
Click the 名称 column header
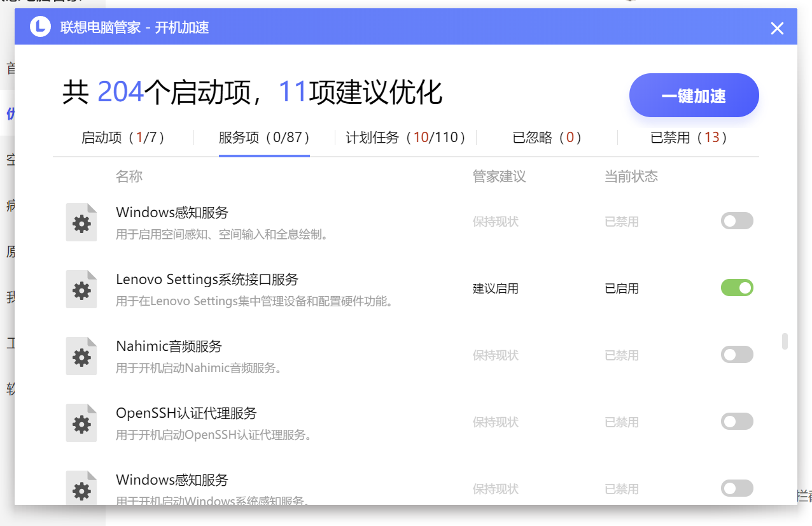tap(129, 176)
